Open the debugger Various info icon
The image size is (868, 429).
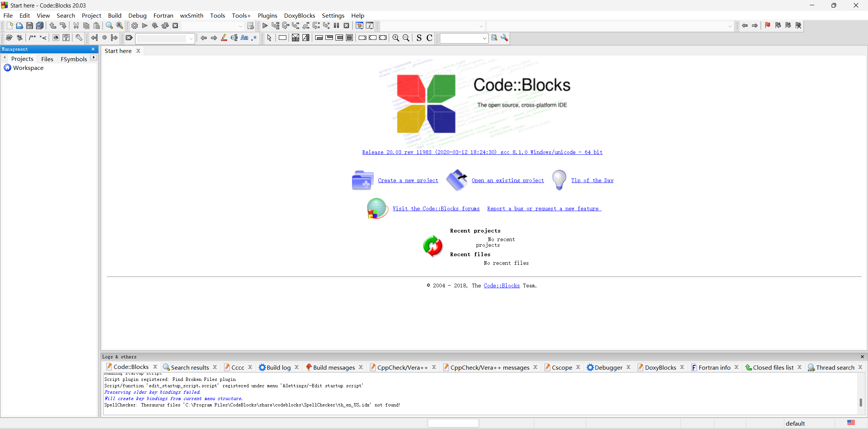tap(370, 26)
